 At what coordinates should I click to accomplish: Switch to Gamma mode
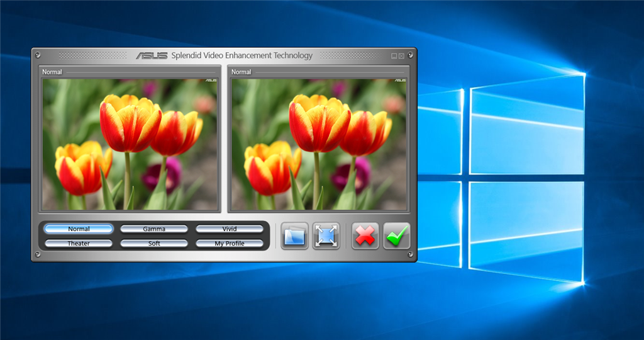[154, 229]
